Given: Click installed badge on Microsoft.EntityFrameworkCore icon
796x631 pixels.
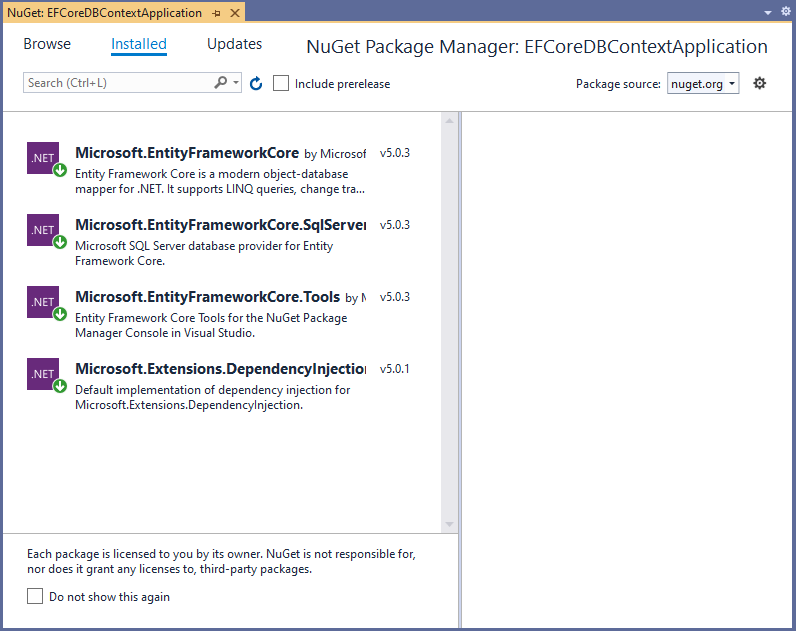Looking at the screenshot, I should coord(60,171).
